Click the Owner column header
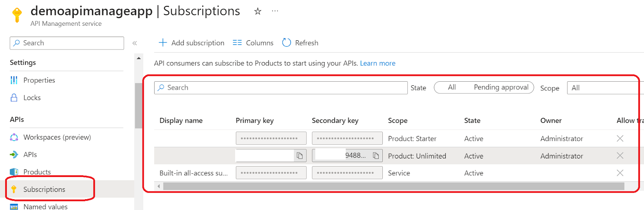Screen dimensions: 644x210 click(551, 120)
